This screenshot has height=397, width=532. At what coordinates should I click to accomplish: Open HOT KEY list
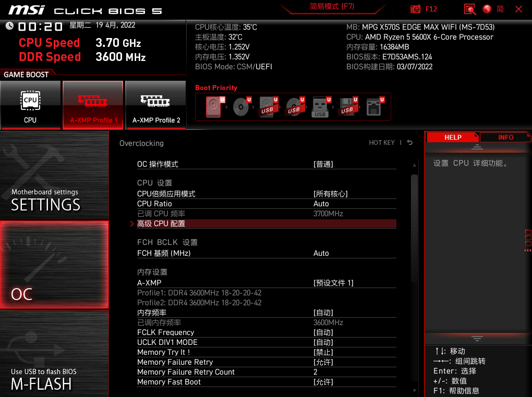tap(382, 143)
